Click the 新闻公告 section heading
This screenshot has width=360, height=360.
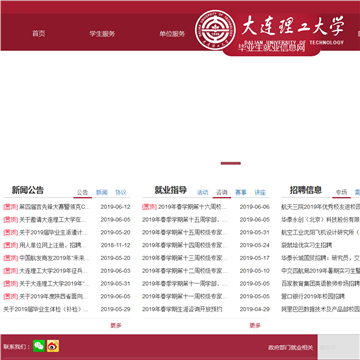[28, 190]
